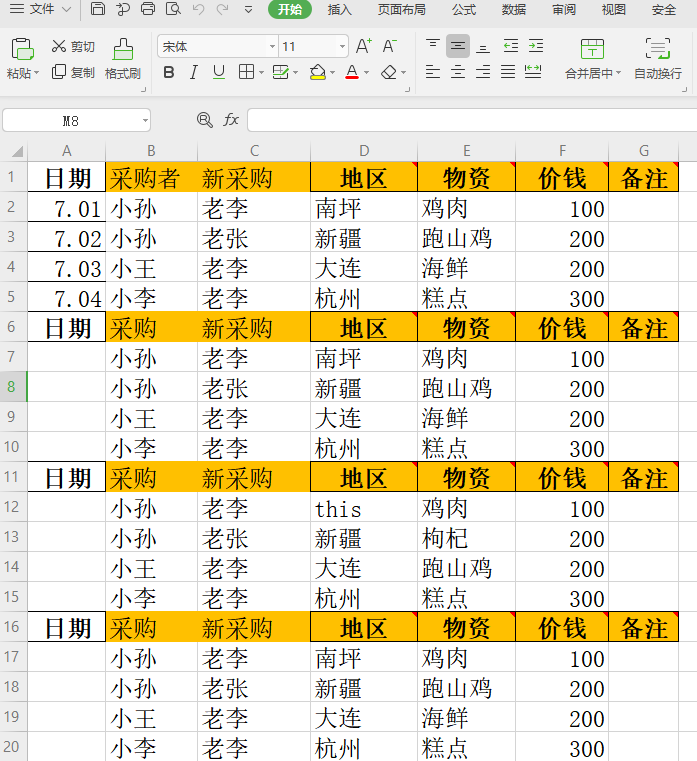The height and width of the screenshot is (761, 697).
Task: Select column F header
Action: point(562,151)
